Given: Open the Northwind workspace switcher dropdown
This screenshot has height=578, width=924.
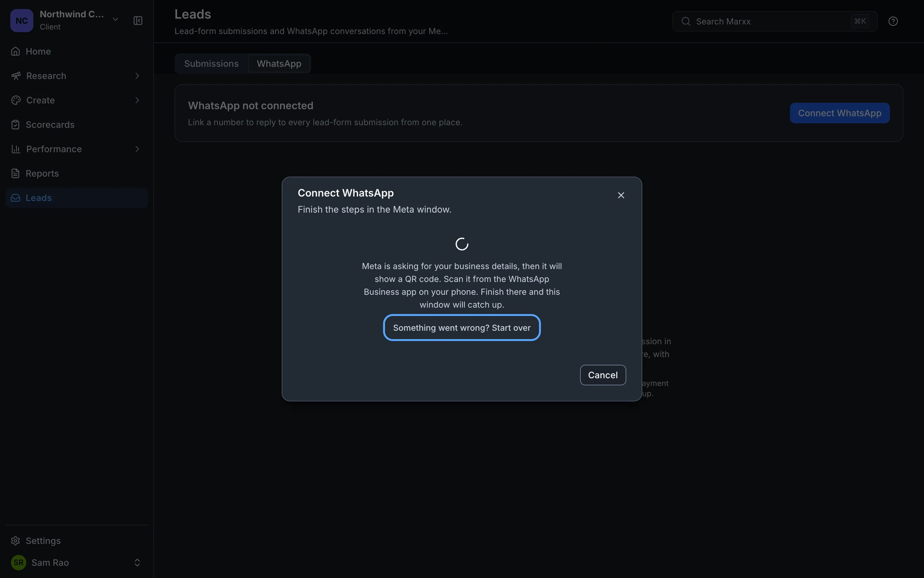Looking at the screenshot, I should pos(115,19).
